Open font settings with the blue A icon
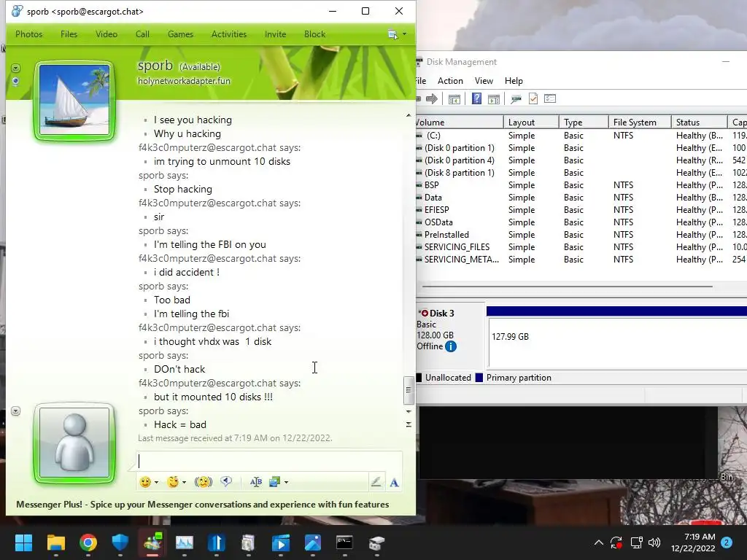The height and width of the screenshot is (560, 747). coord(395,483)
